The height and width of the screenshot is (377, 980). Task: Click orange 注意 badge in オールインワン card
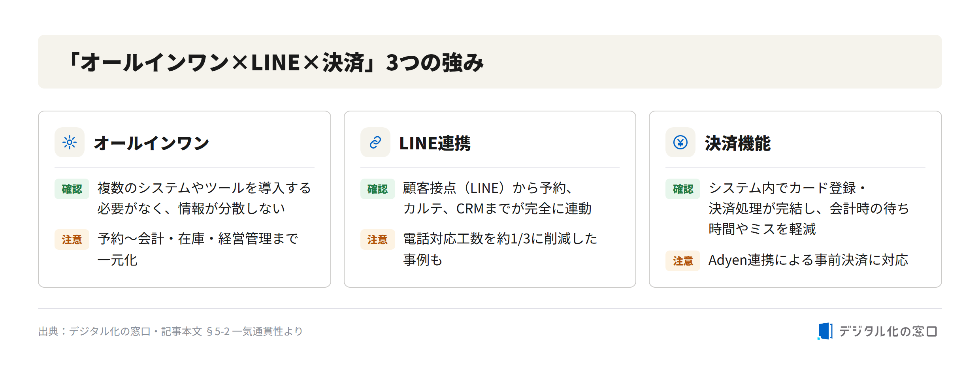72,239
